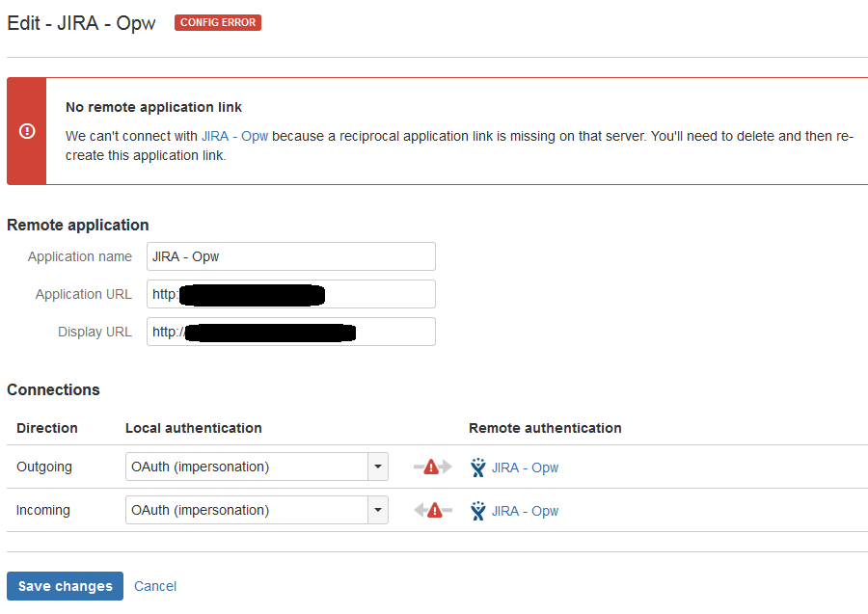868x614 pixels.
Task: Click the 'Edit - JIRA - Opw' page title
Action: (x=81, y=23)
